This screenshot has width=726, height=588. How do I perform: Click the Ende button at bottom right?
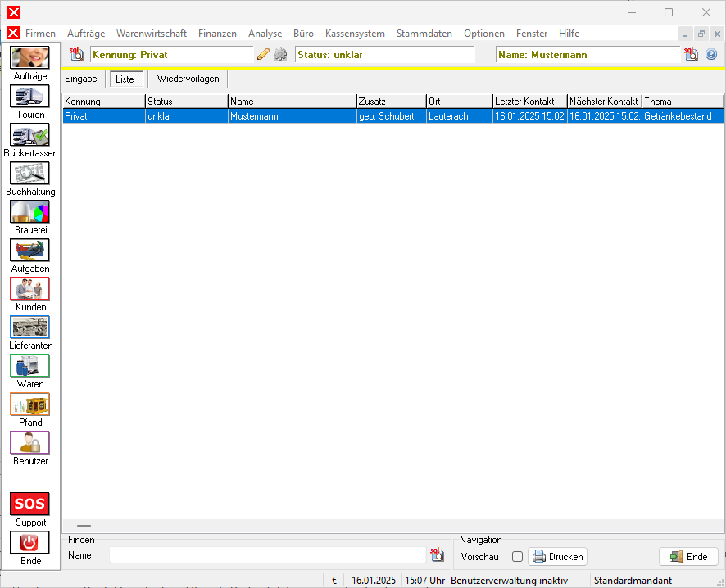(x=688, y=557)
